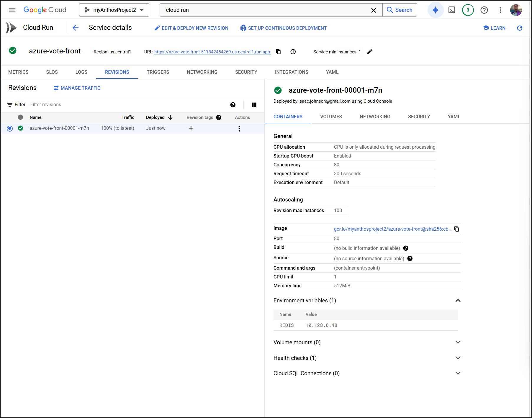The width and height of the screenshot is (532, 418).
Task: Open the revision YAML tab
Action: [454, 117]
